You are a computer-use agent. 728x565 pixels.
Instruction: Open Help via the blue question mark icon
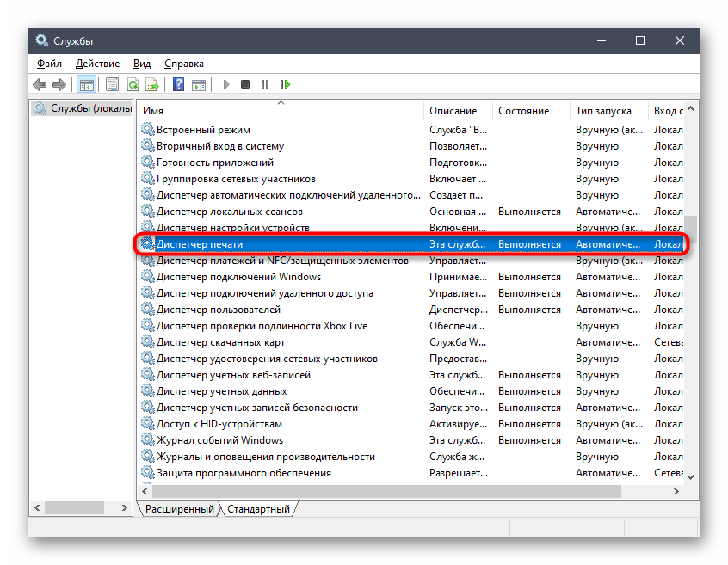178,84
